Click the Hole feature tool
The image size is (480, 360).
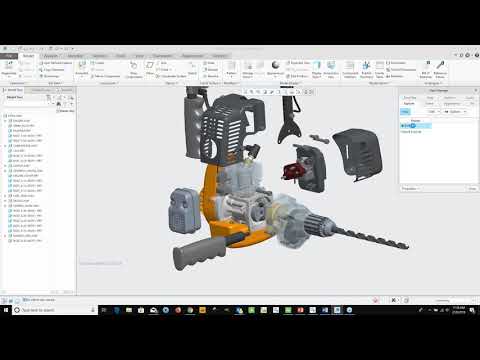[210, 63]
